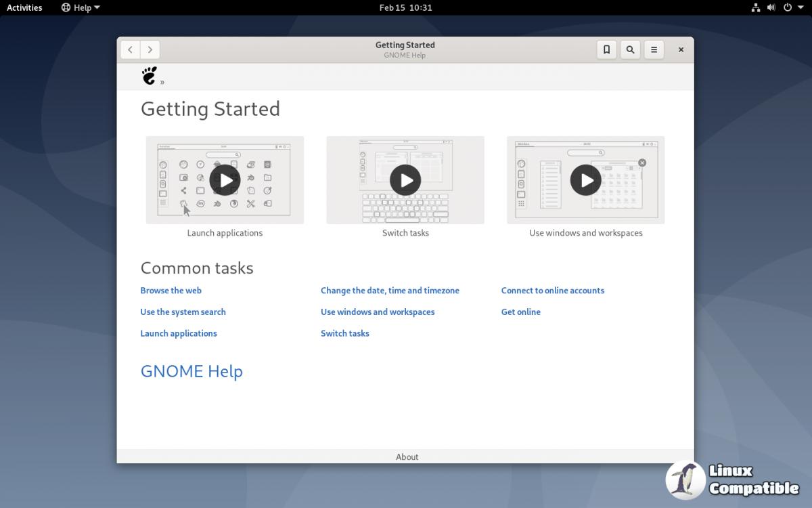Expand the Help application menu in top bar

pos(81,7)
